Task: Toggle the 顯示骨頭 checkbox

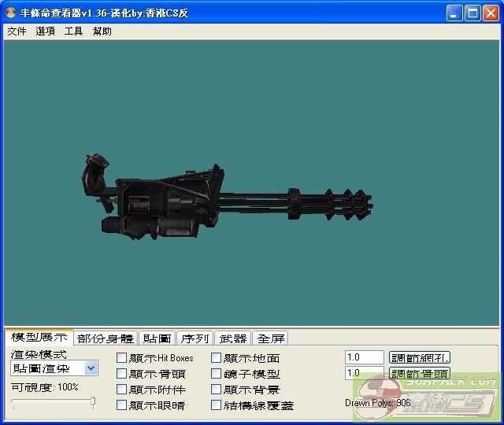Action: (x=122, y=374)
